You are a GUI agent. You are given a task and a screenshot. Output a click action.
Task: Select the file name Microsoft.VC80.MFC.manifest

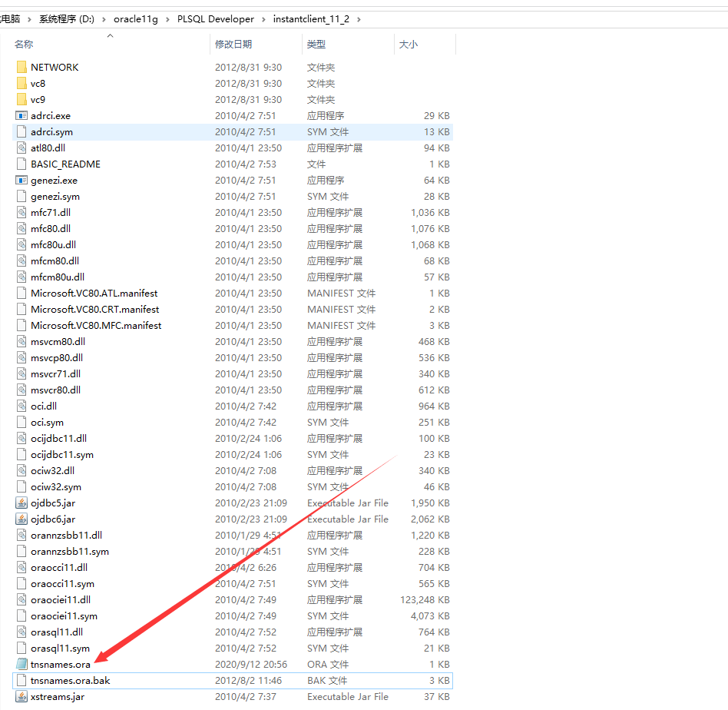(96, 325)
